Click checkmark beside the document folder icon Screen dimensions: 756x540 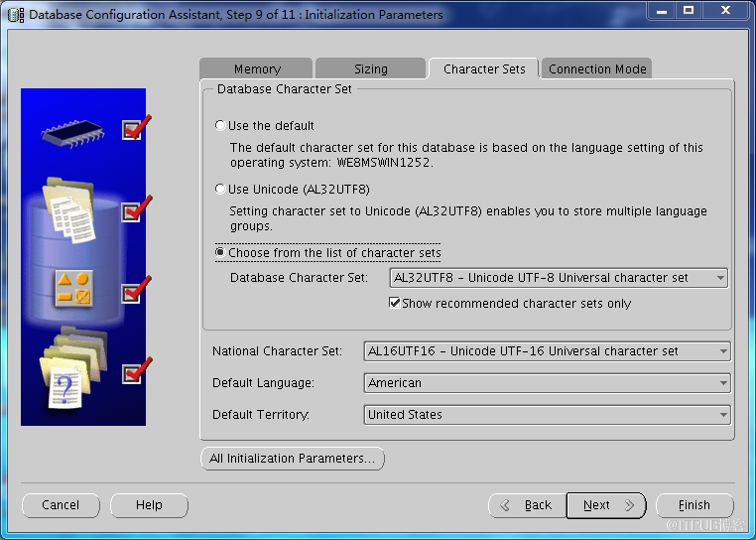click(x=137, y=209)
